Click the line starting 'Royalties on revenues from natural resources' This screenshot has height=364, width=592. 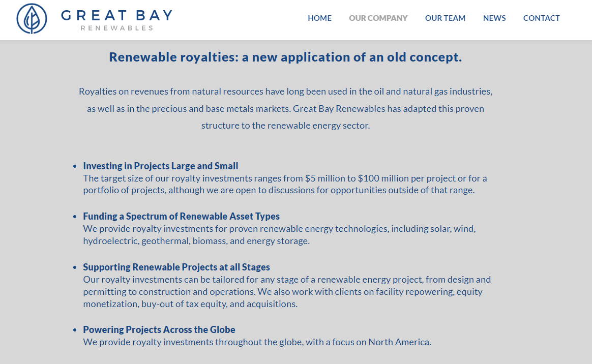point(285,92)
